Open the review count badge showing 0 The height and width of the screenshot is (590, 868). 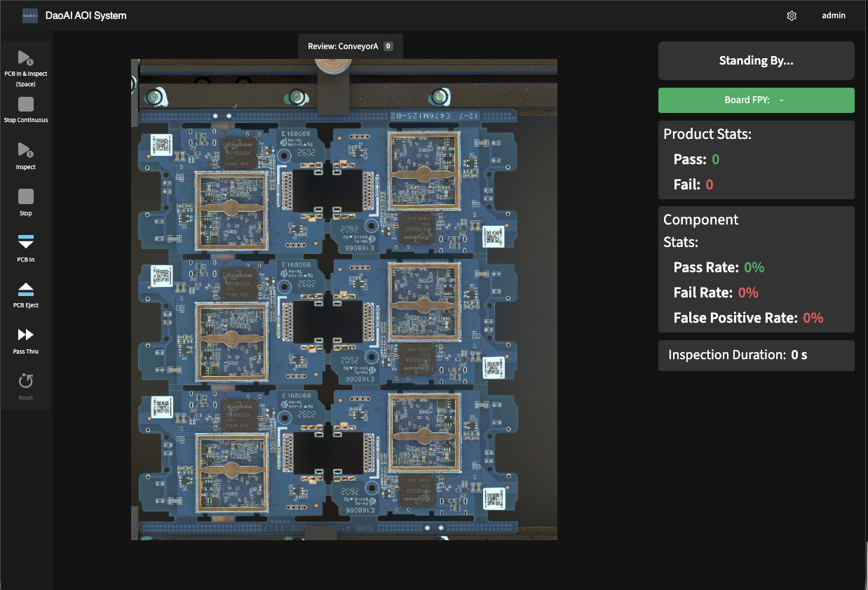(x=389, y=46)
